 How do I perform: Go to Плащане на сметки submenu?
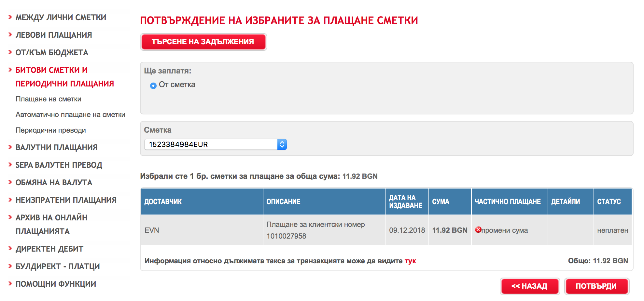[x=49, y=99]
